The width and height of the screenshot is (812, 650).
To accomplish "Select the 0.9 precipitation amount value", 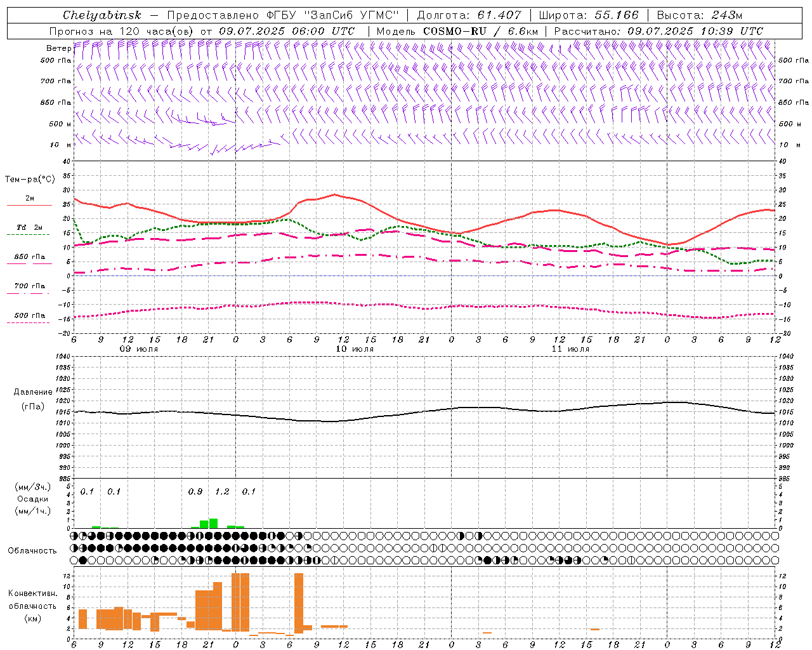I will coord(195,491).
